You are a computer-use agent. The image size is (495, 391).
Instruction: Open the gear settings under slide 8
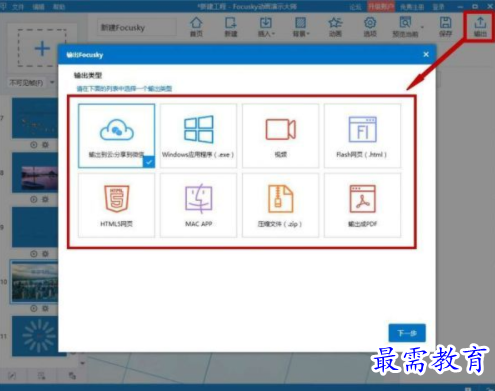click(x=45, y=199)
